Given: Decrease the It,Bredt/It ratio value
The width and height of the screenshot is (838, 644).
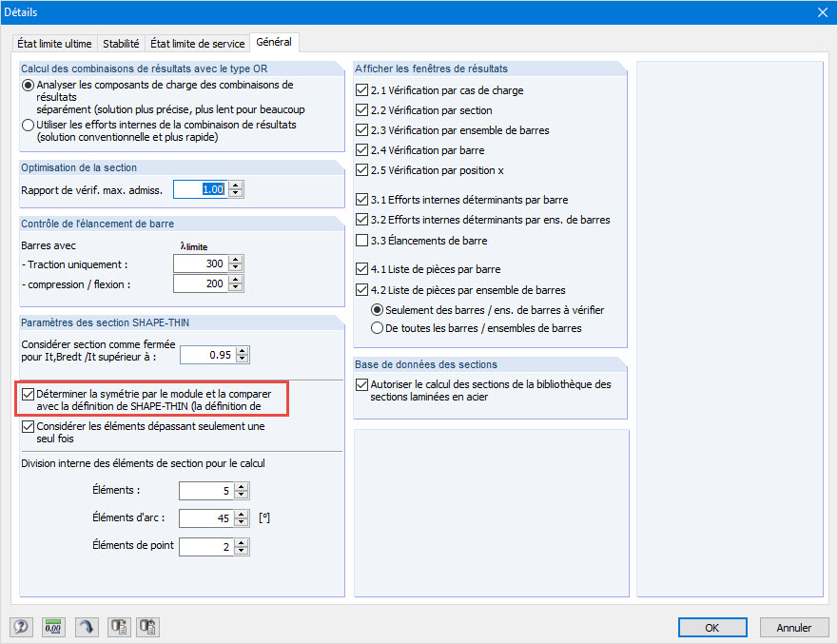Looking at the screenshot, I should 243,360.
